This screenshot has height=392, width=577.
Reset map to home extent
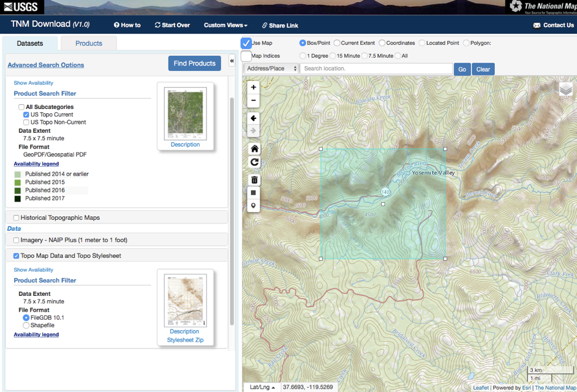coord(254,149)
